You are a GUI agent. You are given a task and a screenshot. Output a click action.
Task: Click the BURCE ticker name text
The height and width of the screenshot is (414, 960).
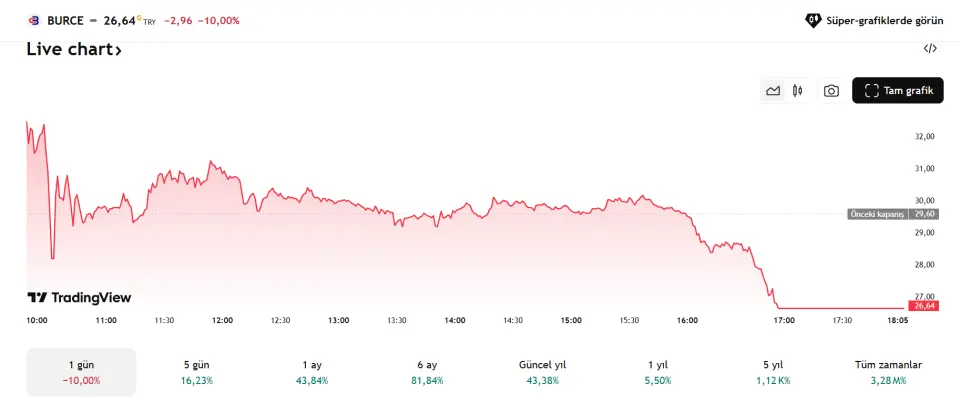pyautogui.click(x=65, y=20)
